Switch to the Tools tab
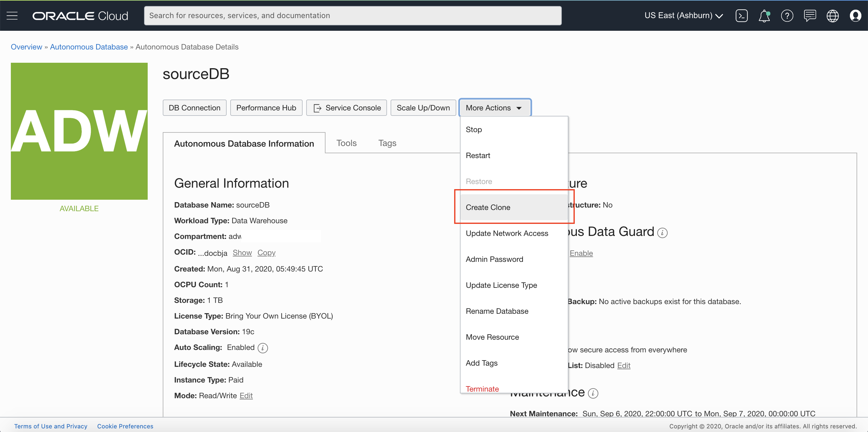Image resolution: width=868 pixels, height=432 pixels. (346, 143)
